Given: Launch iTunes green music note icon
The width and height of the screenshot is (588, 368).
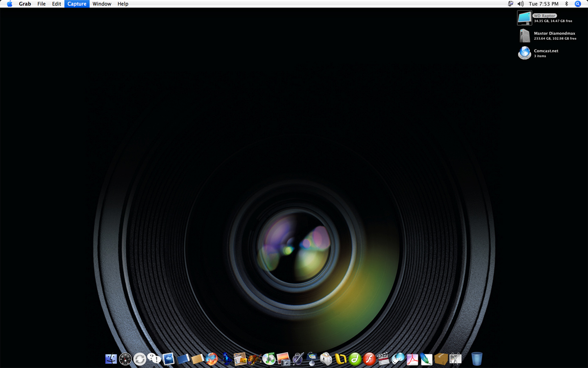Looking at the screenshot, I should 269,359.
